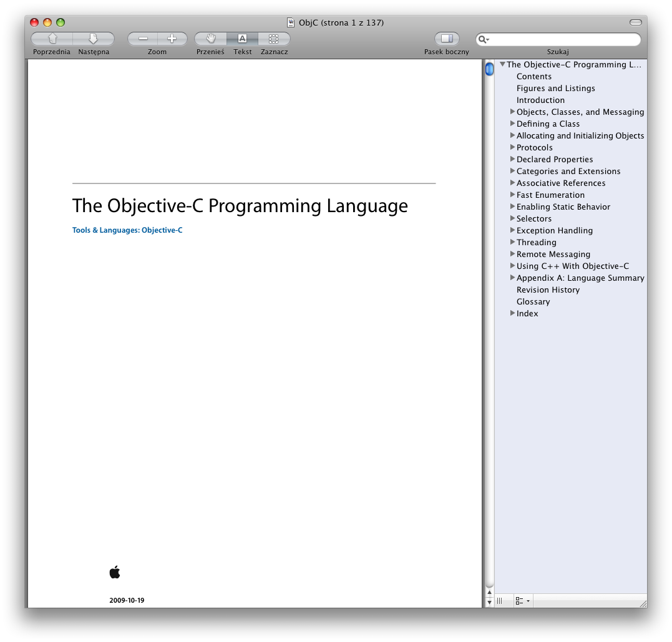Click the Tools & Languages: Objective-C link
Image resolution: width=672 pixels, height=642 pixels.
coord(127,230)
